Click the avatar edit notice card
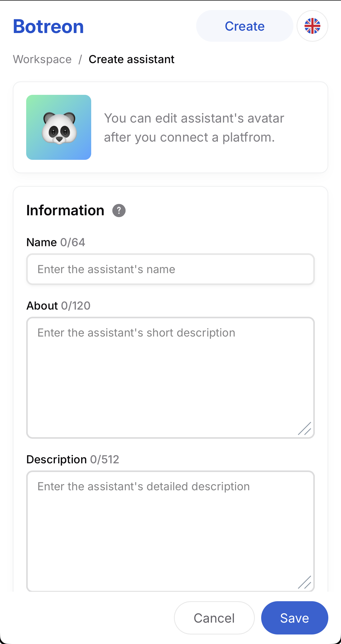Image resolution: width=341 pixels, height=644 pixels. 170,127
